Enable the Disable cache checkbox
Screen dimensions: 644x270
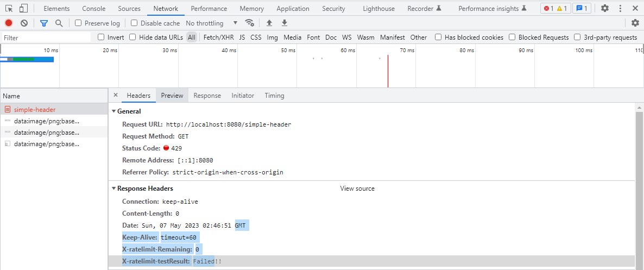click(x=134, y=23)
